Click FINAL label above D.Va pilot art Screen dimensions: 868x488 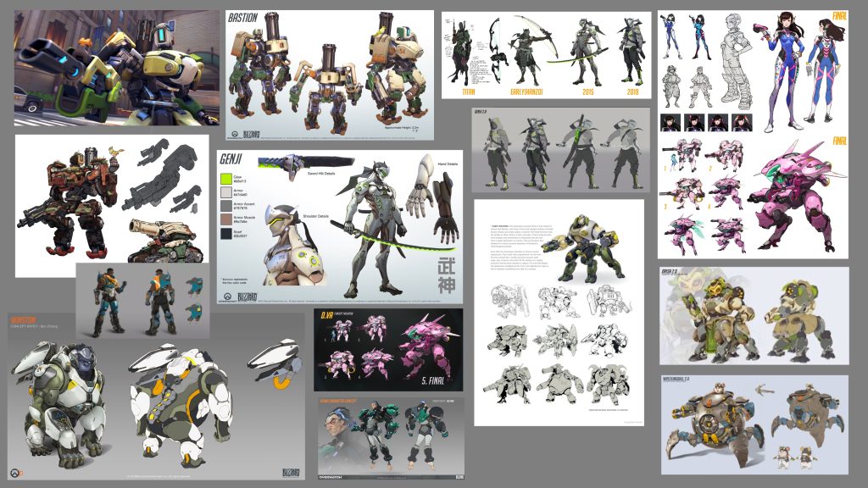click(x=839, y=16)
